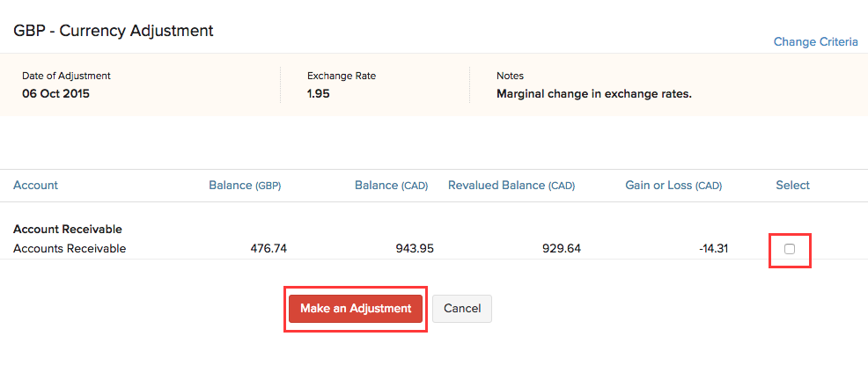Click the Make an Adjustment button
The height and width of the screenshot is (373, 868).
coord(356,309)
